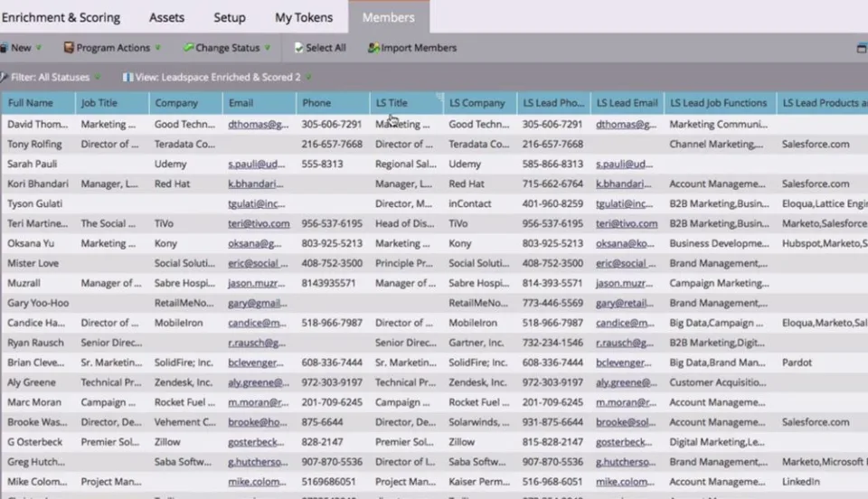The image size is (868, 499).
Task: Click the view grid icon beside Leadspace view
Action: click(127, 77)
